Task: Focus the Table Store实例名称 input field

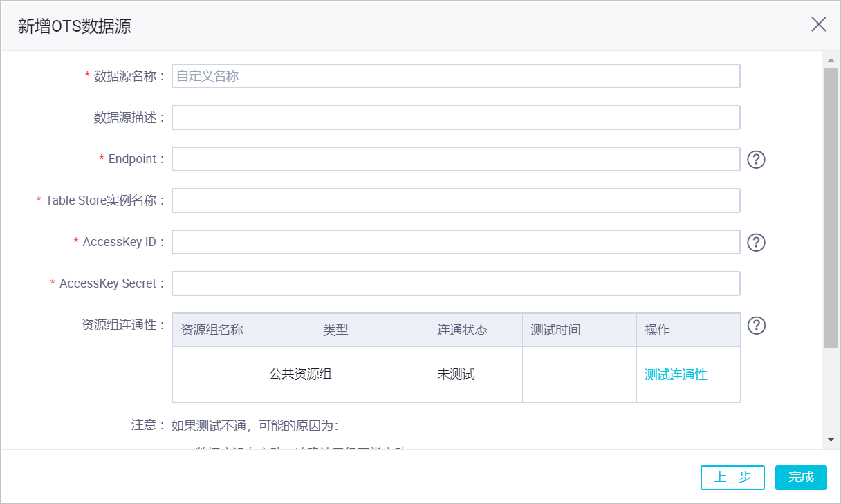Action: click(456, 200)
